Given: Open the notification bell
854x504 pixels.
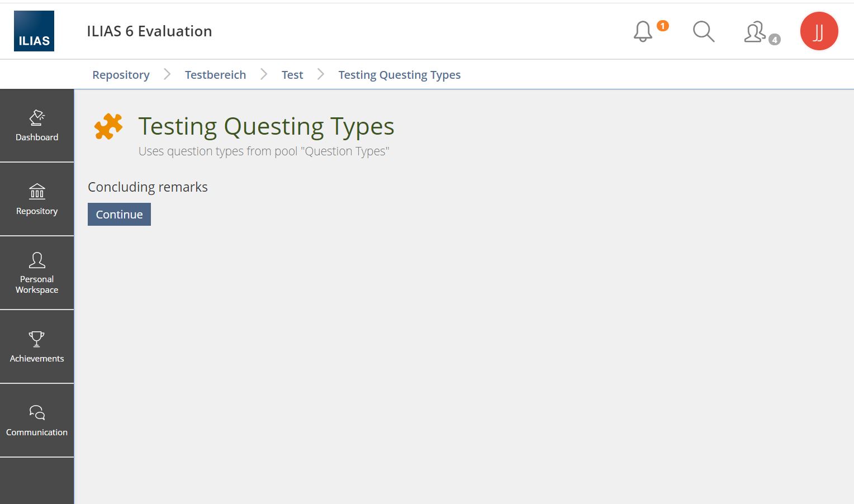Looking at the screenshot, I should click(643, 32).
